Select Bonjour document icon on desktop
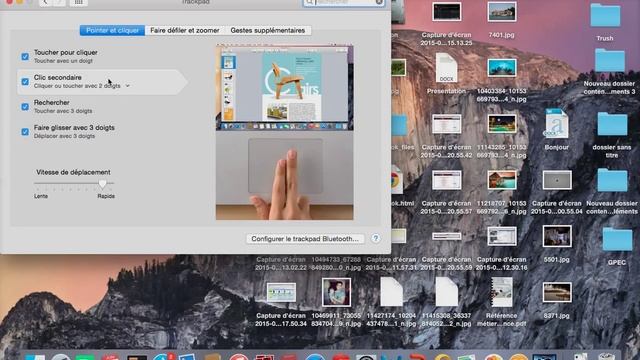 [556, 123]
